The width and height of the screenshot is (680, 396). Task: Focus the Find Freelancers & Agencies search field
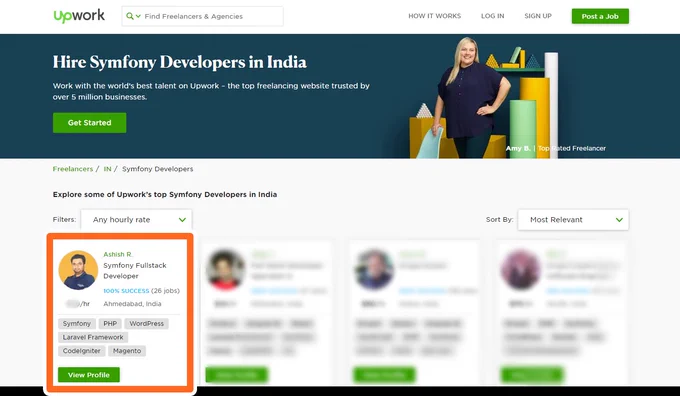coord(203,16)
